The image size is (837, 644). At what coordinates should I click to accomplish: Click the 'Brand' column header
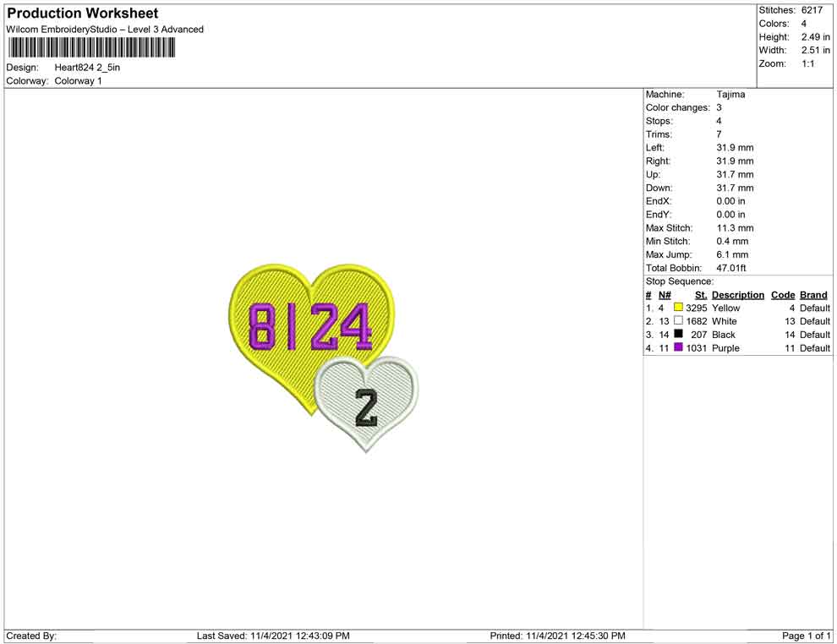click(813, 295)
